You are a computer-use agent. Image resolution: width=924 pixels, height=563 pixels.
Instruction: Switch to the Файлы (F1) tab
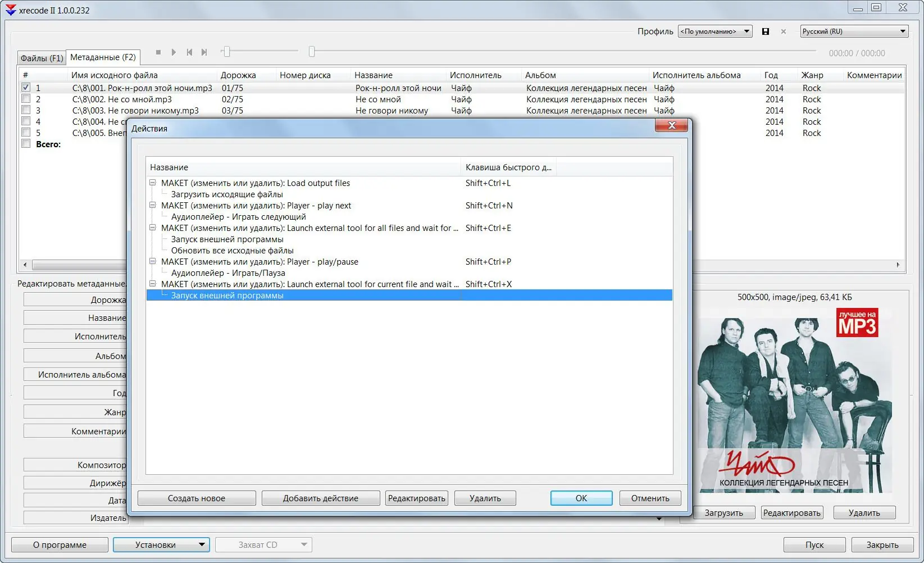tap(42, 57)
